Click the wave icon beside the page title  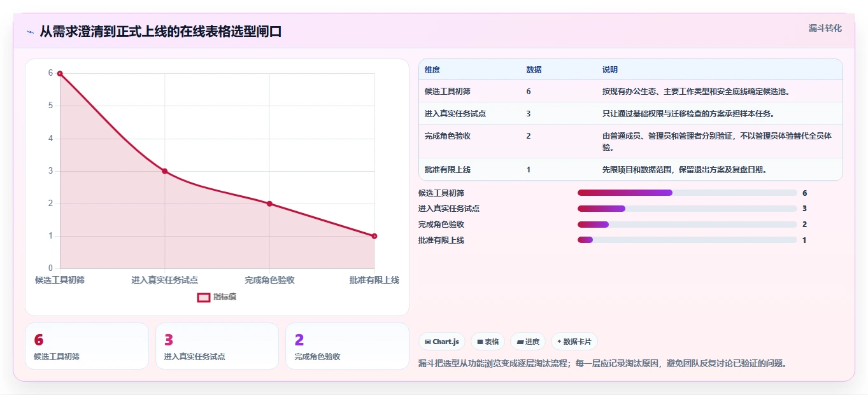[31, 32]
